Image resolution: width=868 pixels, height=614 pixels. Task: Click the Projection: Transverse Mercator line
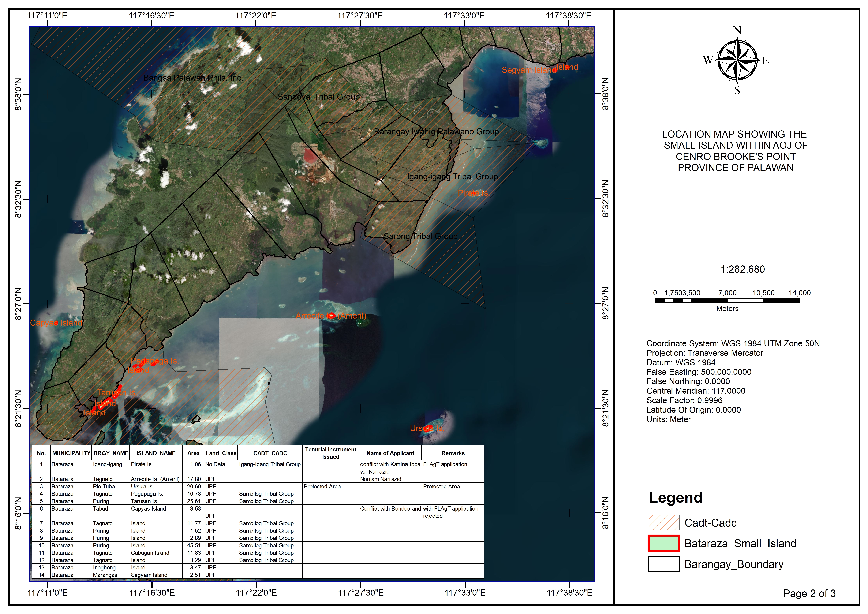click(x=705, y=353)
